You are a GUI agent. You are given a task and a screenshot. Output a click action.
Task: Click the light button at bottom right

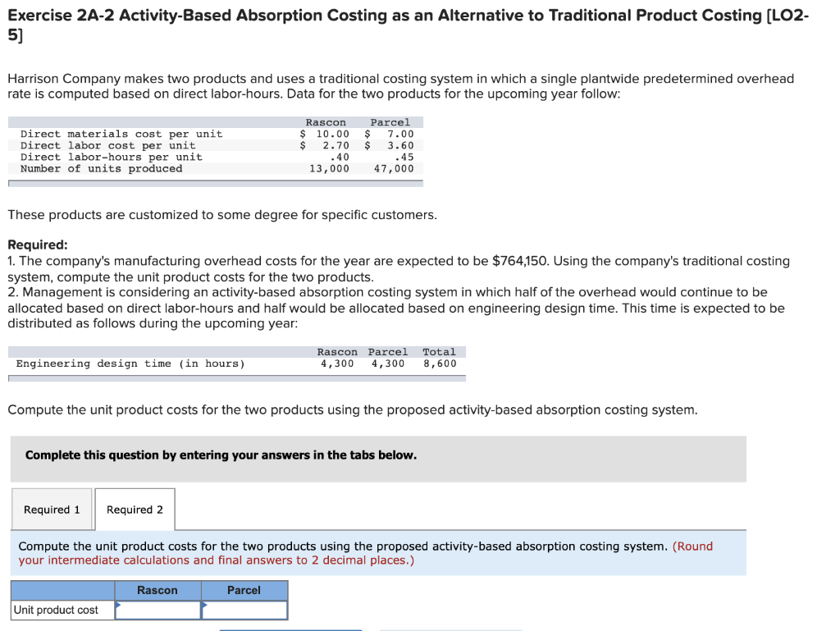click(x=451, y=629)
